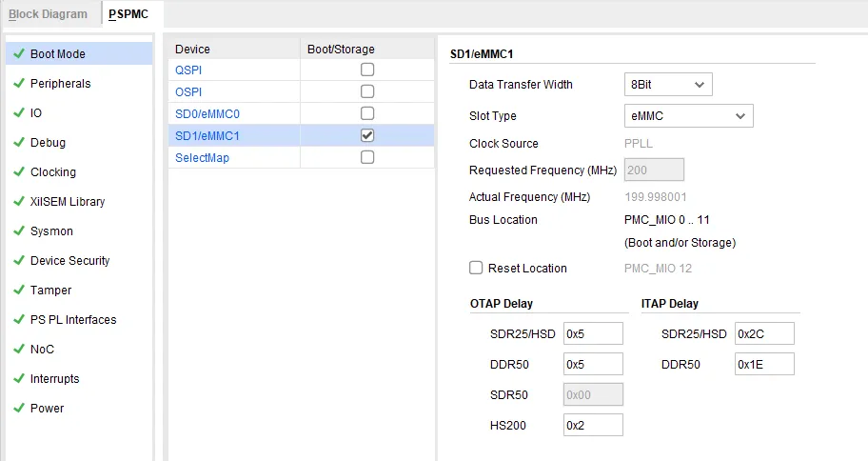Focus the HS200 OTAP delay field

tap(593, 425)
